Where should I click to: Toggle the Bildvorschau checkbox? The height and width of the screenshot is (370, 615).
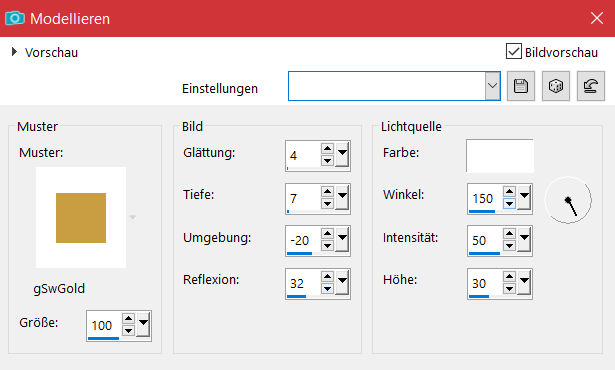point(514,51)
